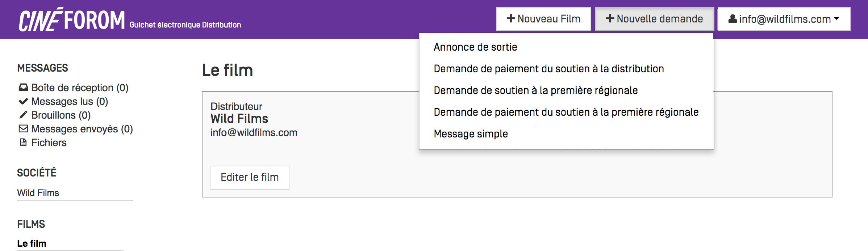Viewport: 868px width, 251px height.
Task: Click the CinéForom logo
Action: (x=72, y=20)
